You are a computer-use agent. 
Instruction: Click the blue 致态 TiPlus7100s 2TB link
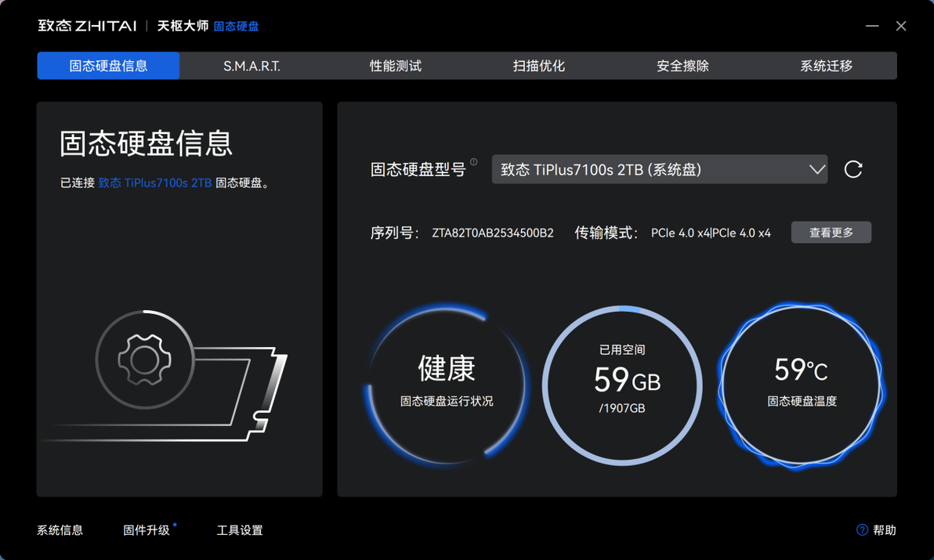coord(155,182)
